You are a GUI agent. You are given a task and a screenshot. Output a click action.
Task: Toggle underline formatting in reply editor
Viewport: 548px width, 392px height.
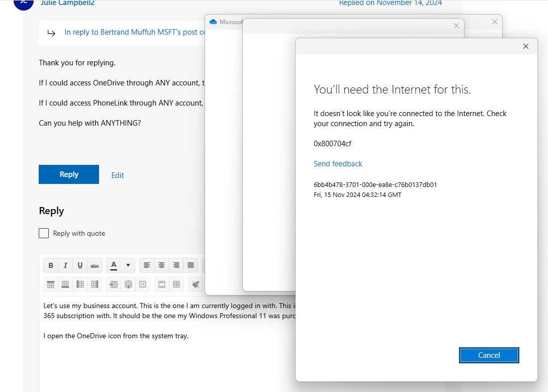point(80,265)
